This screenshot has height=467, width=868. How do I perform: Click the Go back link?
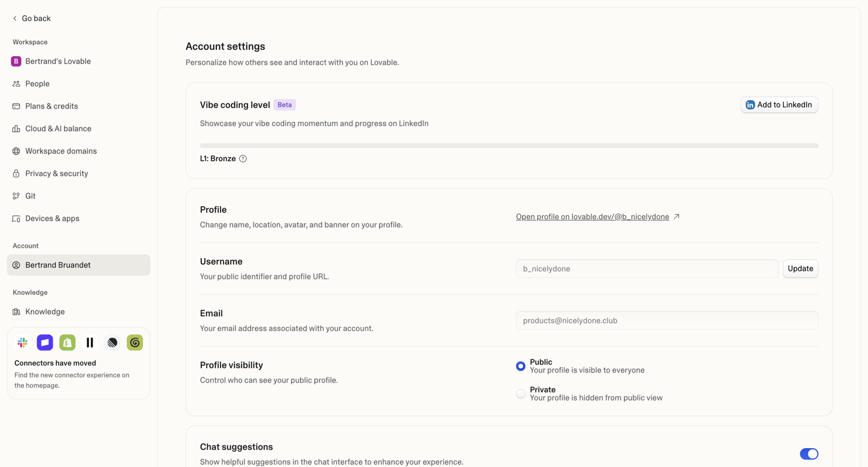coord(32,18)
